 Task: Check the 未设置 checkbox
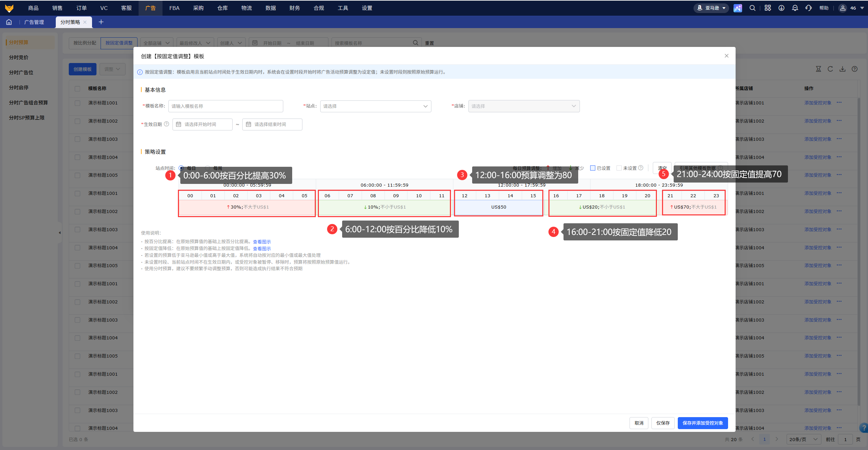(619, 168)
